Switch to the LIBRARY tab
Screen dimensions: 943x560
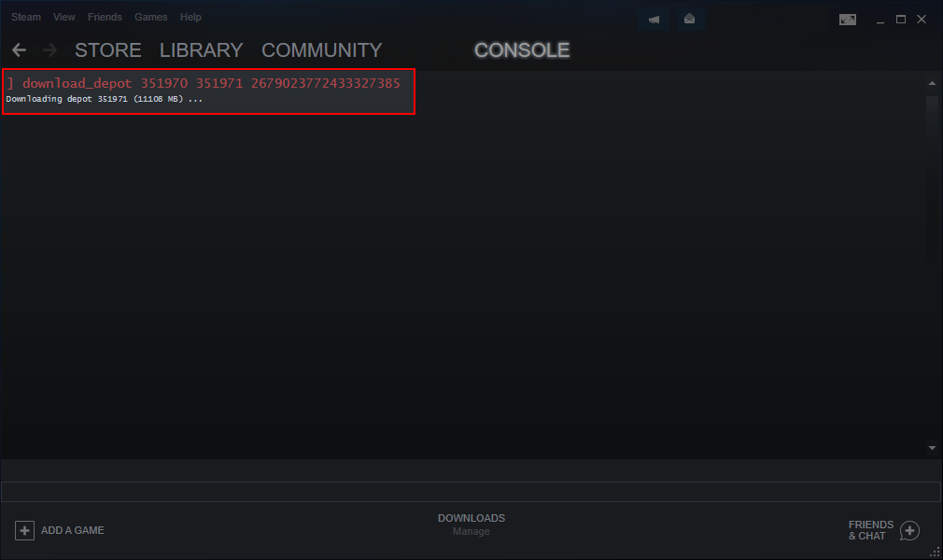pyautogui.click(x=201, y=49)
